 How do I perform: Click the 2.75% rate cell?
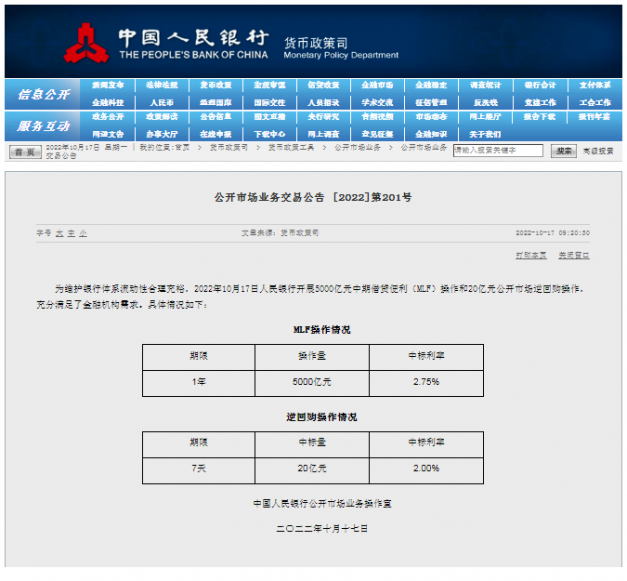click(x=426, y=383)
